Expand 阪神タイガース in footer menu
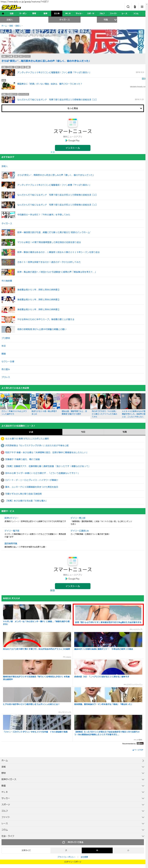Viewport: 148px width, 868px height. click(73, 779)
